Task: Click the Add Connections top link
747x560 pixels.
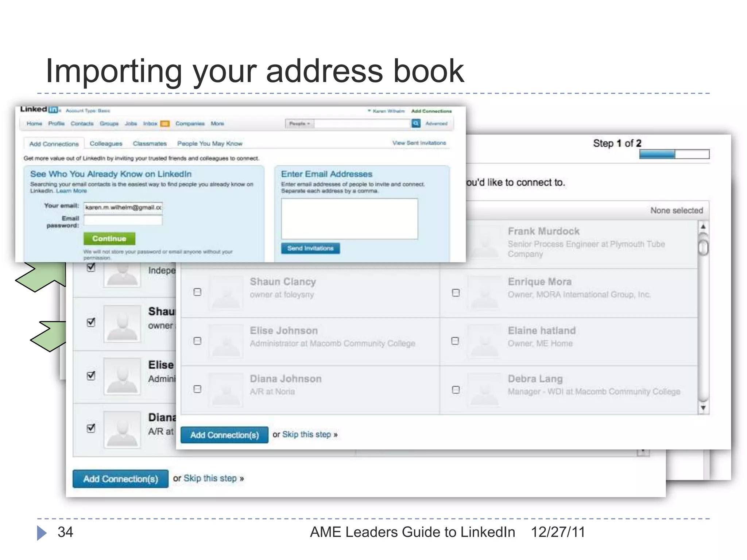Action: [431, 111]
